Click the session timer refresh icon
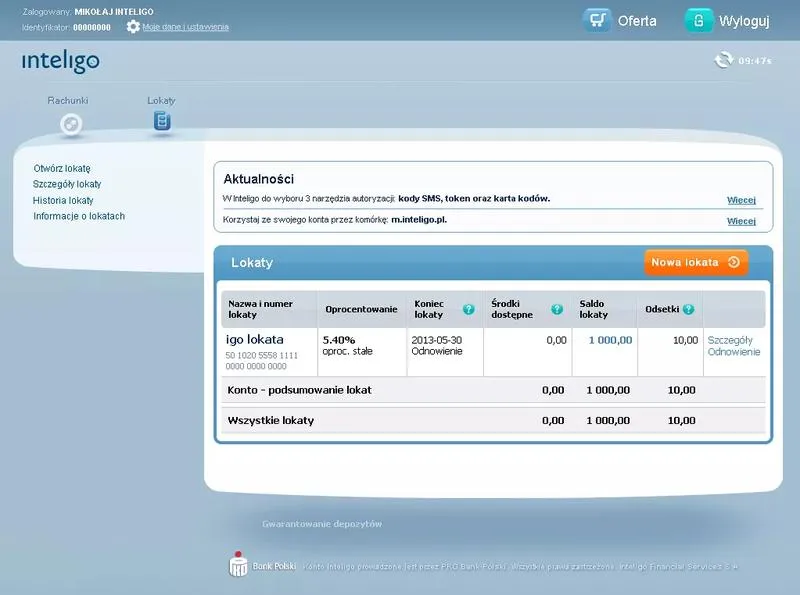The width and height of the screenshot is (800, 595). pyautogui.click(x=723, y=60)
